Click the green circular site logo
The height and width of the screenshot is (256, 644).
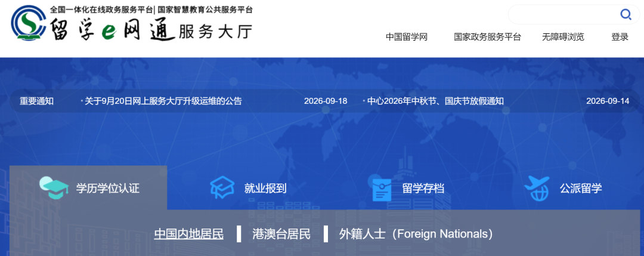click(x=29, y=23)
